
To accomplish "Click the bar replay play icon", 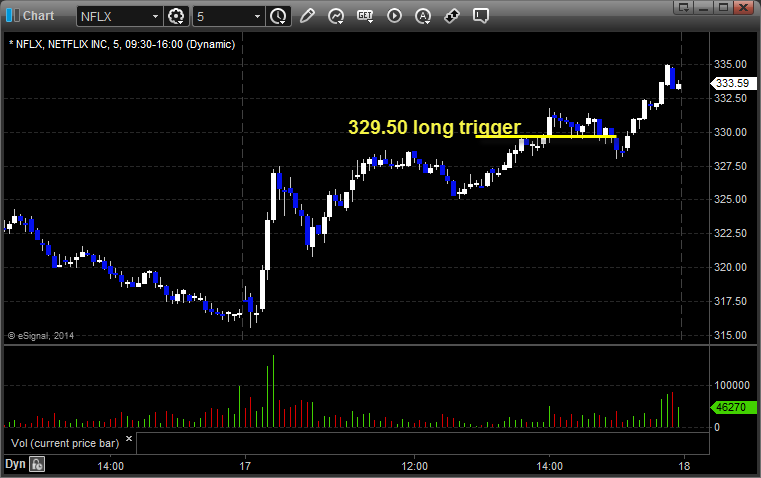I will pos(394,16).
